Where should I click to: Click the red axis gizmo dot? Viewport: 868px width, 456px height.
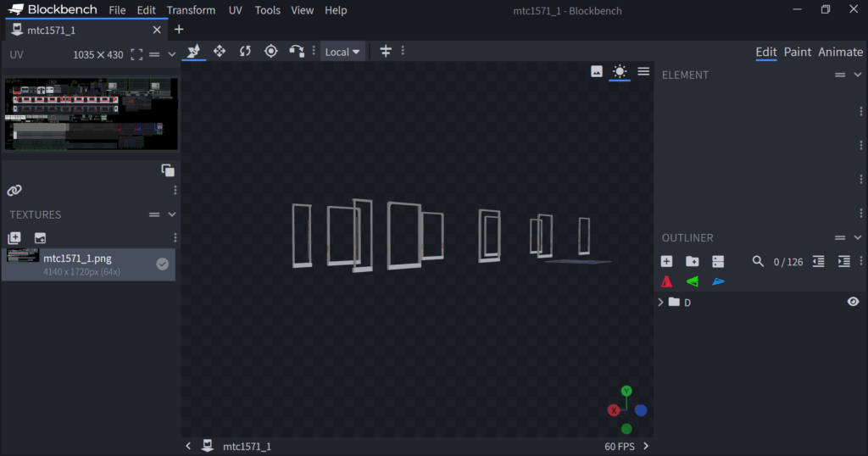point(614,410)
